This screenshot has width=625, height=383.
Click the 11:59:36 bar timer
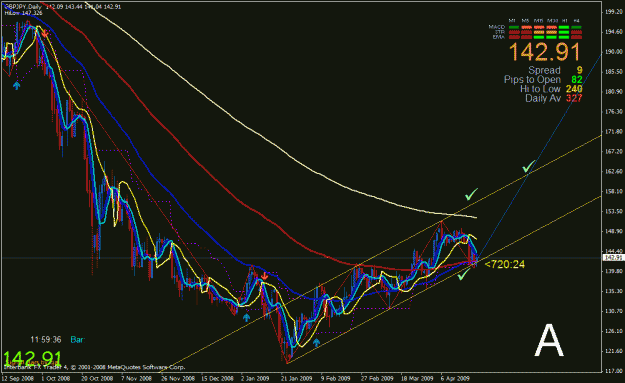(46, 340)
